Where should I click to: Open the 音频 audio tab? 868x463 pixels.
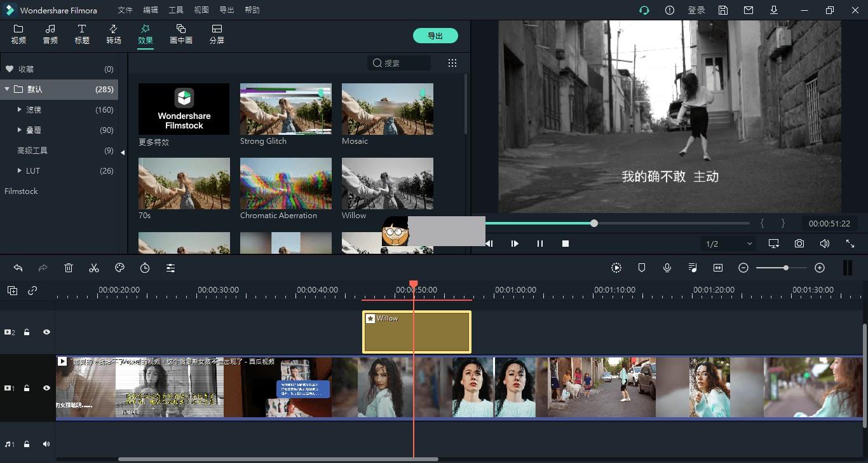[50, 34]
